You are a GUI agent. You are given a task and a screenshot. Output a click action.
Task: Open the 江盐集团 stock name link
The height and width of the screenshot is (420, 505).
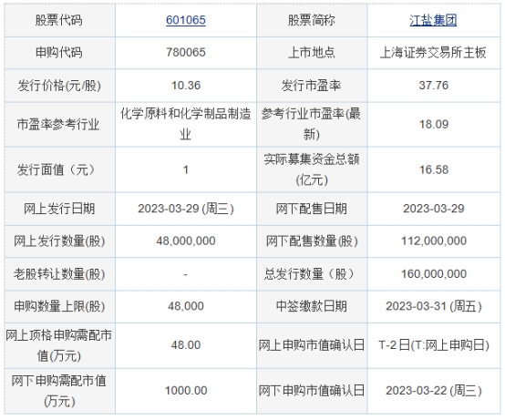pos(433,20)
